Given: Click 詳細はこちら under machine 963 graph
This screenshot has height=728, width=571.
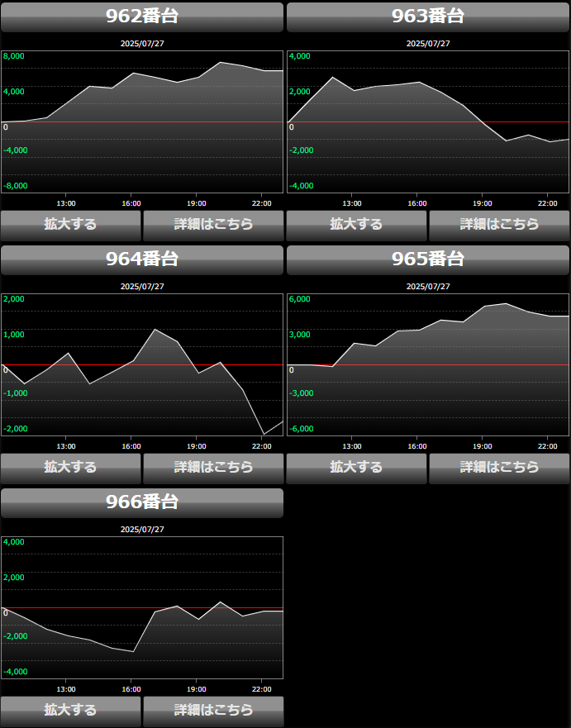Looking at the screenshot, I should [499, 226].
